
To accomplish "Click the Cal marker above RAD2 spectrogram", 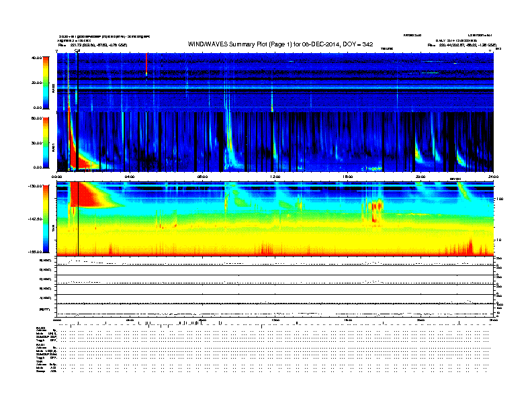I will click(77, 50).
